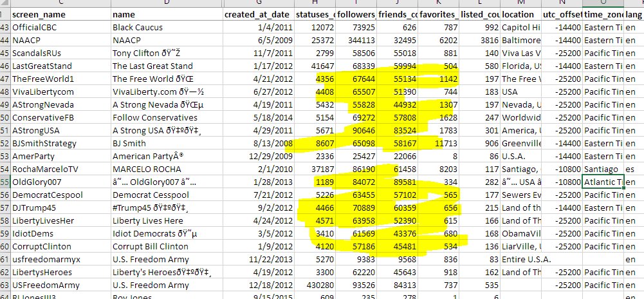
Task: Select the created_at_date header cell
Action: coord(259,14)
